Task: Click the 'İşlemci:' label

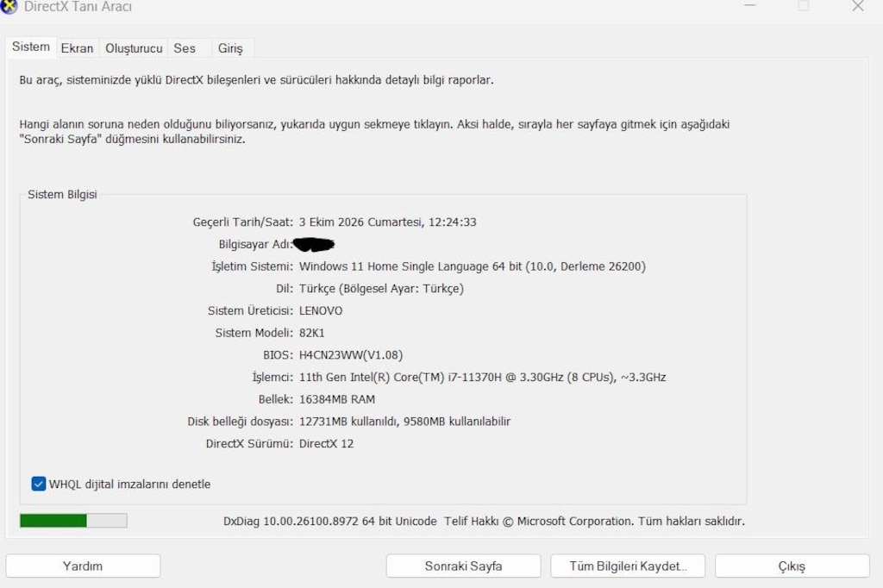Action: point(272,378)
